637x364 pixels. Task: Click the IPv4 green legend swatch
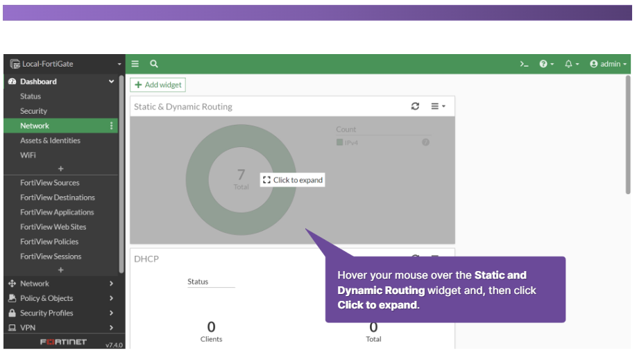[x=339, y=142]
